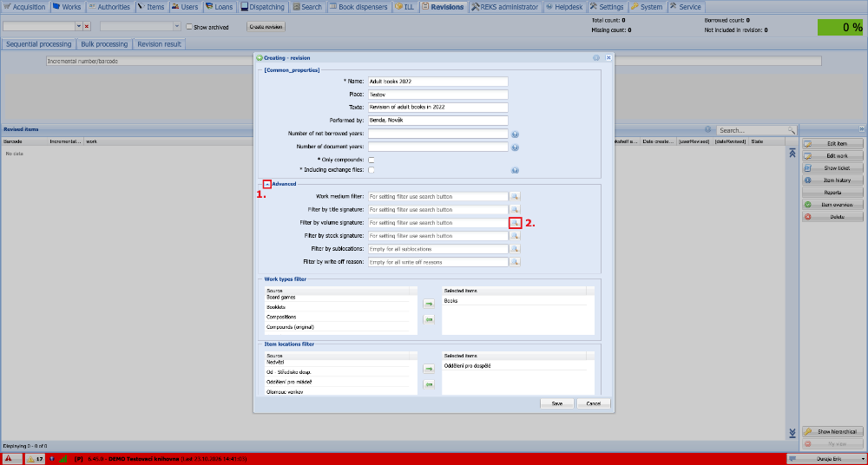Select Board games in work types source
Image resolution: width=868 pixels, height=465 pixels.
338,298
